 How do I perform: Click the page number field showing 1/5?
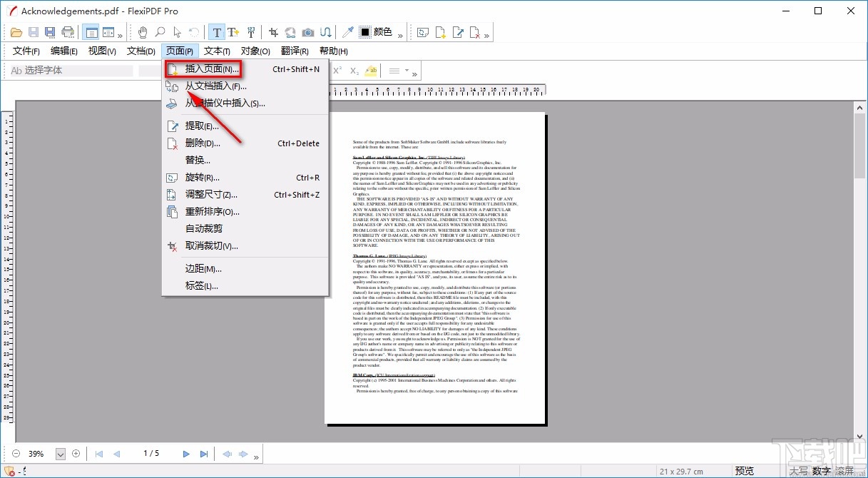tap(150, 453)
